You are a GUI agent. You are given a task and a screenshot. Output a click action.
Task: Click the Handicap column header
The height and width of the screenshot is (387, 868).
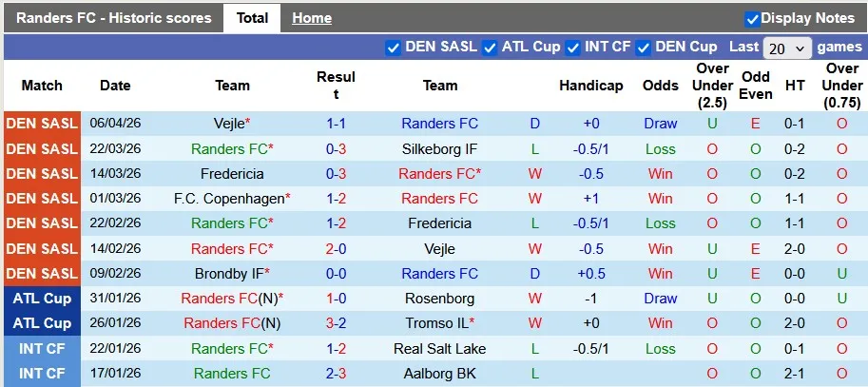pos(590,86)
